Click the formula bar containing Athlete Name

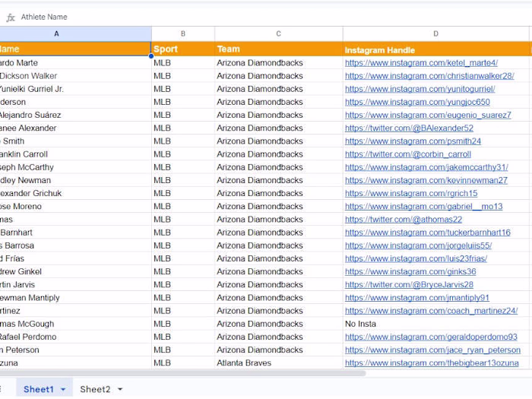271,17
